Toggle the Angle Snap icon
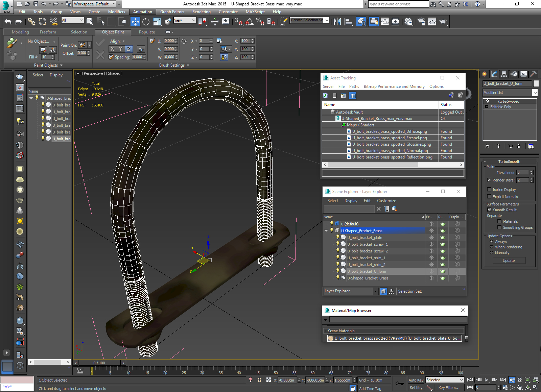Image resolution: width=541 pixels, height=392 pixels. (250, 22)
